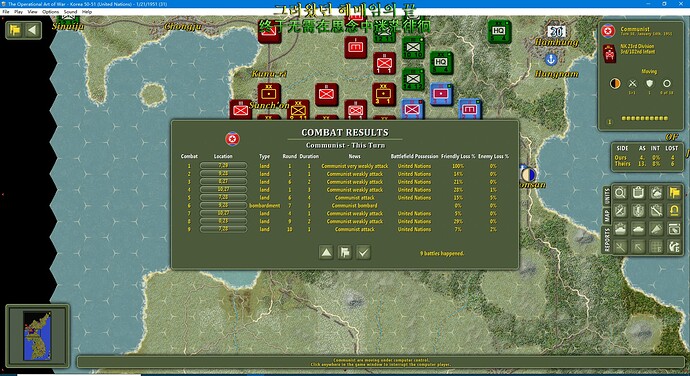The width and height of the screenshot is (690, 376).
Task: Click the minimap thumbnail of Korea
Action: (x=37, y=336)
